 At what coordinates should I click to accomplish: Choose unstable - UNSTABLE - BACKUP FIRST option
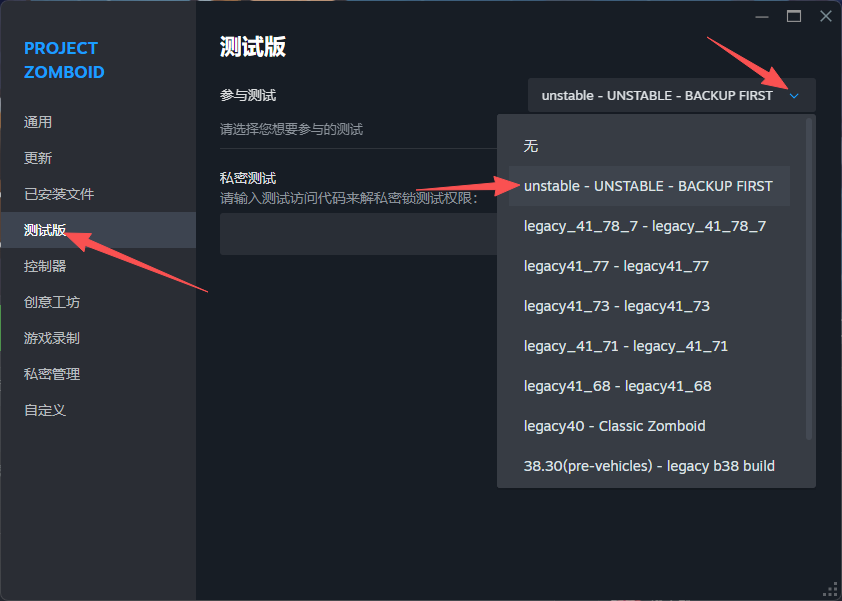coord(648,186)
